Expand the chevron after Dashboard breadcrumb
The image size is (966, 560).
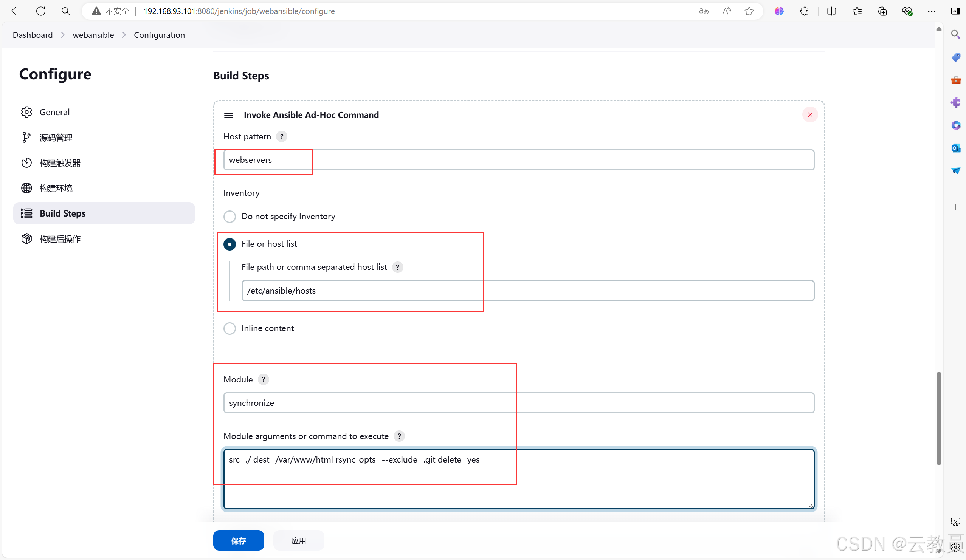tap(62, 35)
